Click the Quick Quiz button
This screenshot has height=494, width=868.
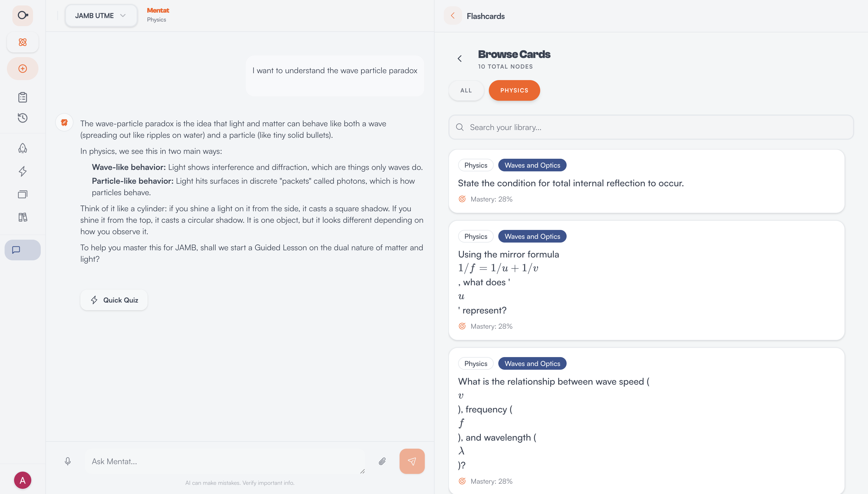click(x=114, y=300)
